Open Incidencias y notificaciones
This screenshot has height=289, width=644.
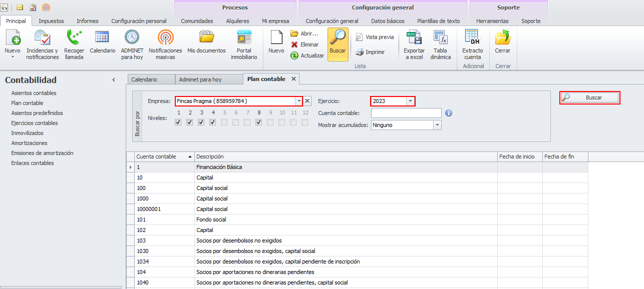click(42, 38)
